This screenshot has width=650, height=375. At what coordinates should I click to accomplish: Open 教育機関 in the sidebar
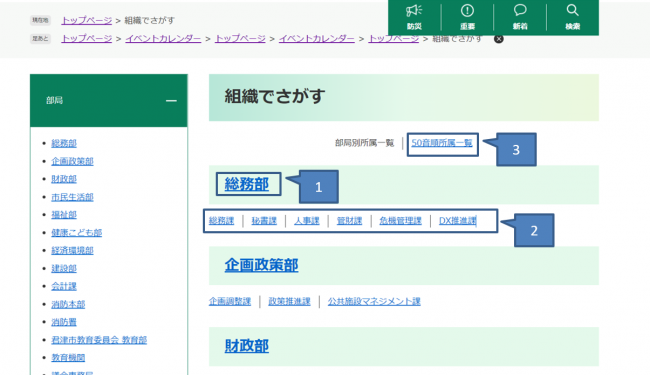tap(68, 358)
